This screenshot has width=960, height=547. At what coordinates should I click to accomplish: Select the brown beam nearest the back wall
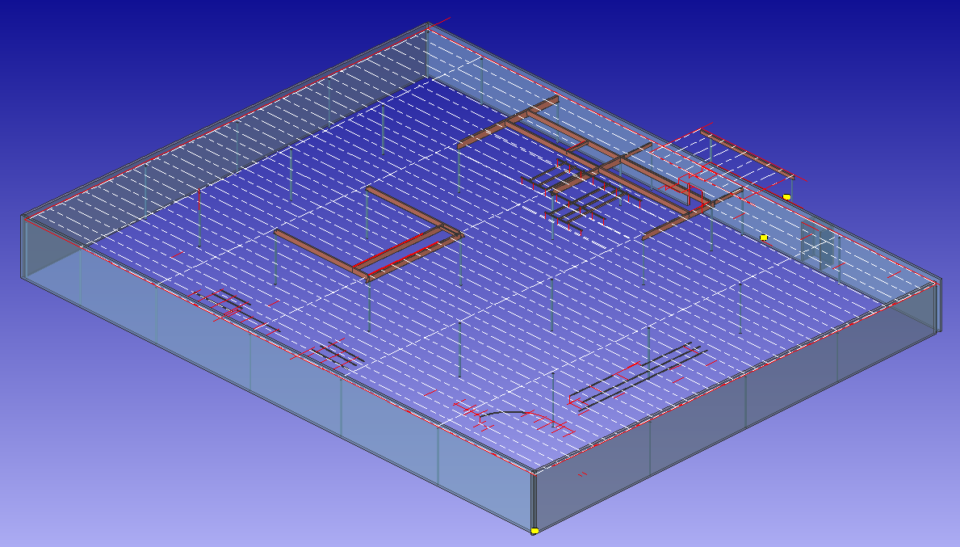coord(508,122)
